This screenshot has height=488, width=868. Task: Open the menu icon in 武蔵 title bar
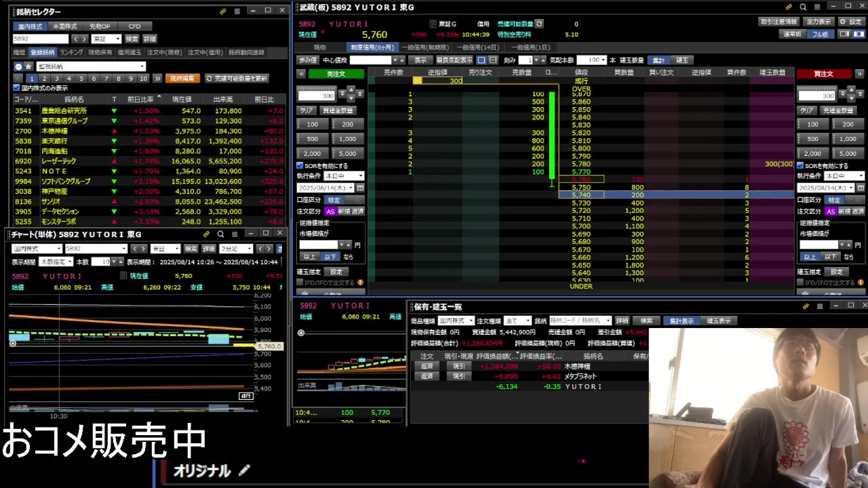(x=816, y=7)
